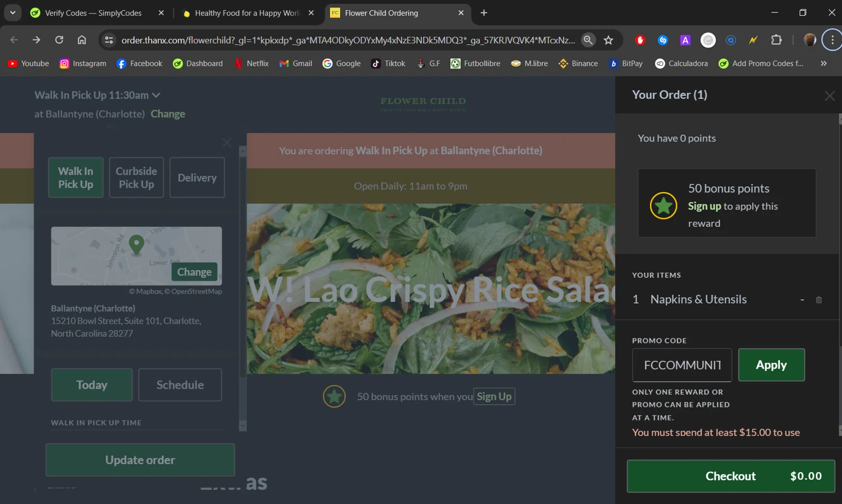Open the Calculadora bookmark
This screenshot has height=504, width=842.
(681, 63)
